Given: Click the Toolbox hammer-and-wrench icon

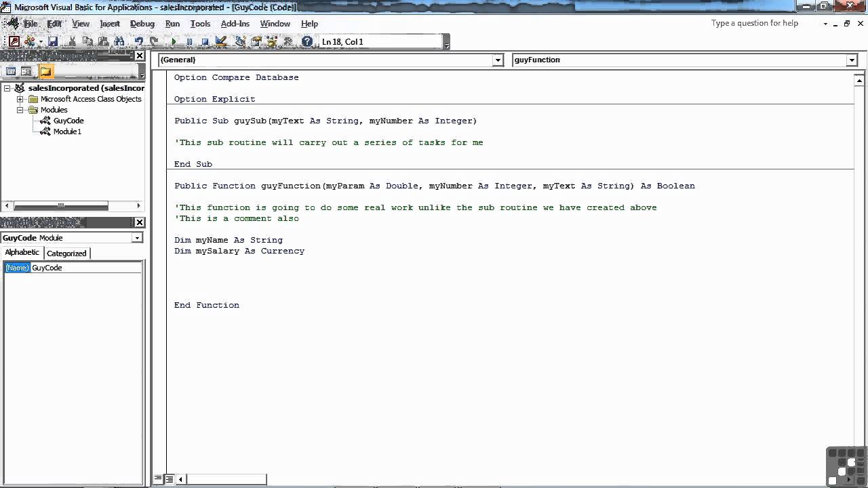Looking at the screenshot, I should [x=288, y=41].
